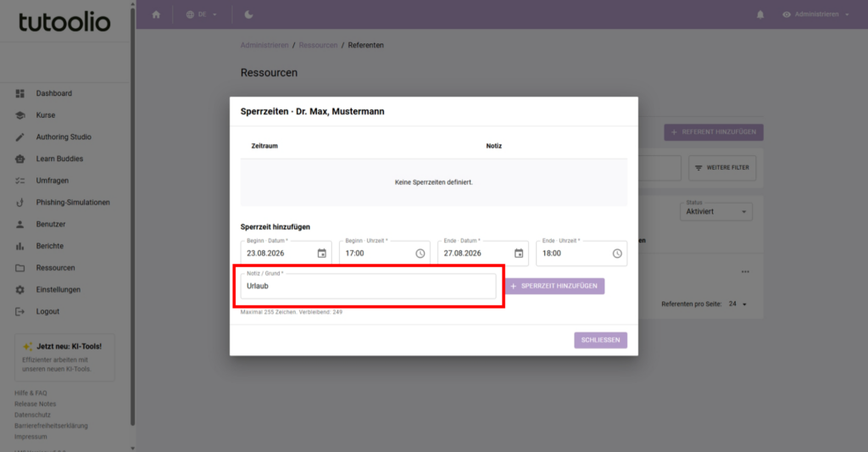Viewport: 868px width, 452px height.
Task: Click the Beginn Uhrzeit field
Action: [385, 254]
